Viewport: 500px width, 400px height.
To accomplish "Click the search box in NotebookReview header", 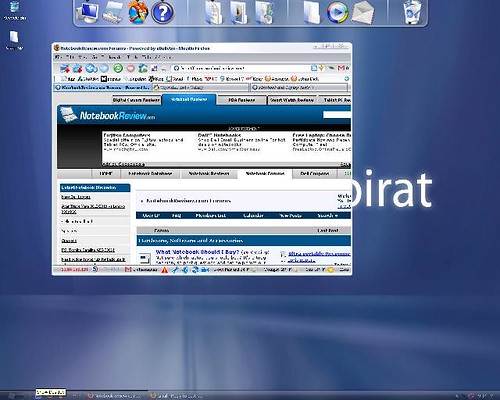I will point(337,115).
